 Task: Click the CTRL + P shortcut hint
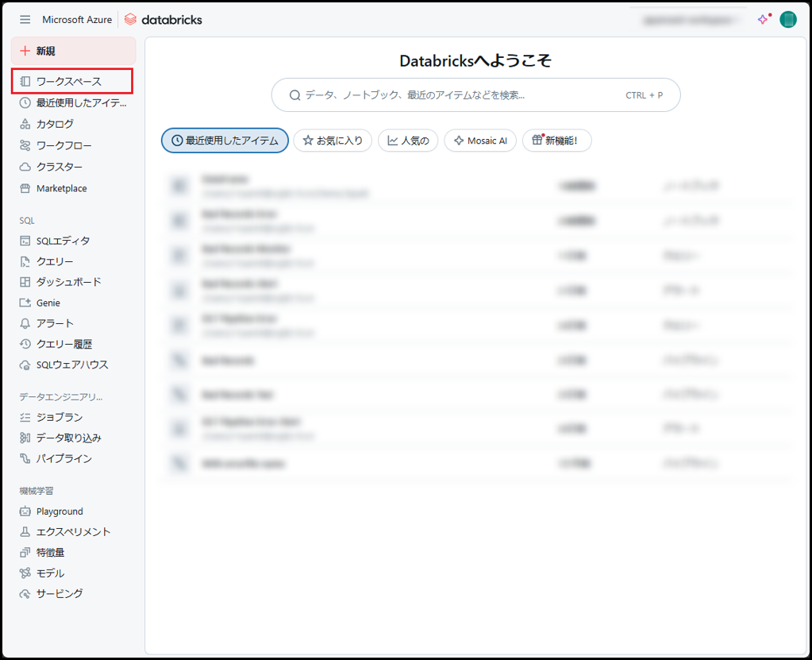pos(644,95)
